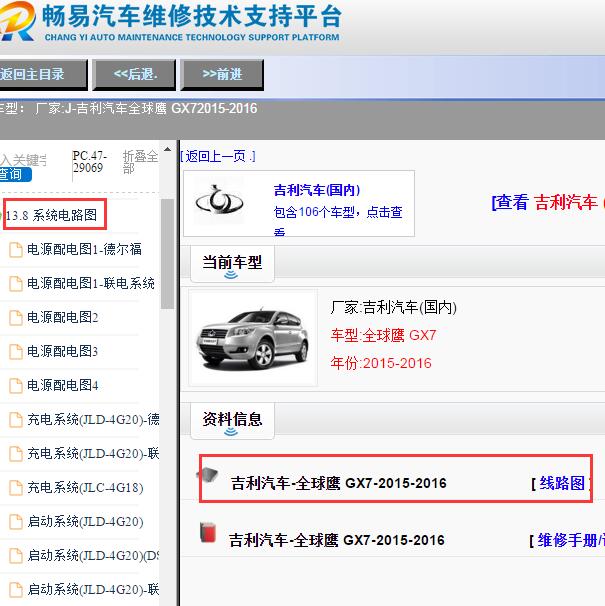Click the 返回上一页 link
The width and height of the screenshot is (605, 606).
tap(218, 156)
